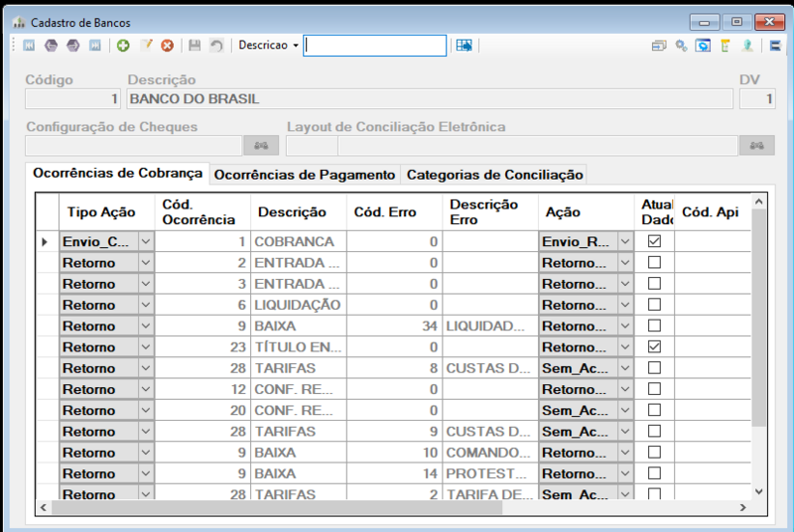Click the DV field

point(757,99)
